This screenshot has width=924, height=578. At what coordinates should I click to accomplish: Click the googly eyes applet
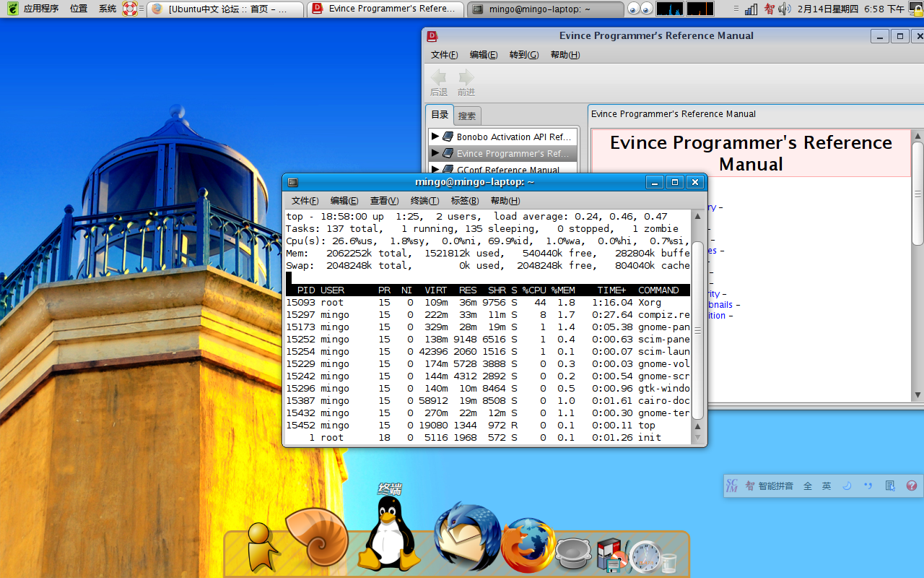click(640, 9)
